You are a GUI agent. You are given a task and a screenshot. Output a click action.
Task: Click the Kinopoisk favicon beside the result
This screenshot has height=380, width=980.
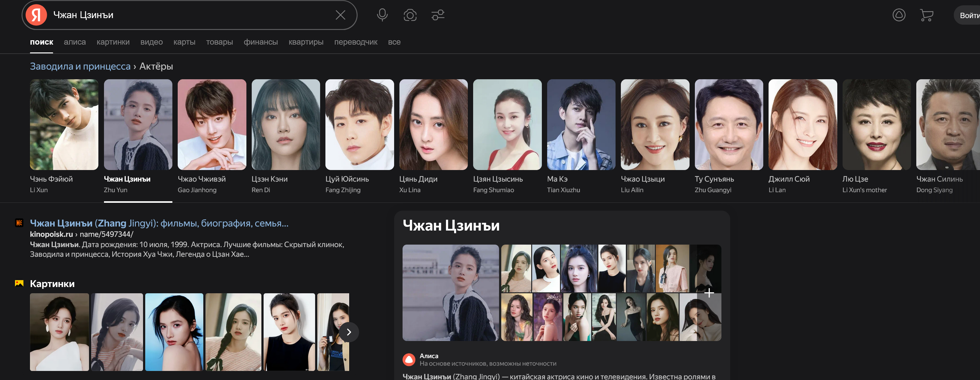19,223
